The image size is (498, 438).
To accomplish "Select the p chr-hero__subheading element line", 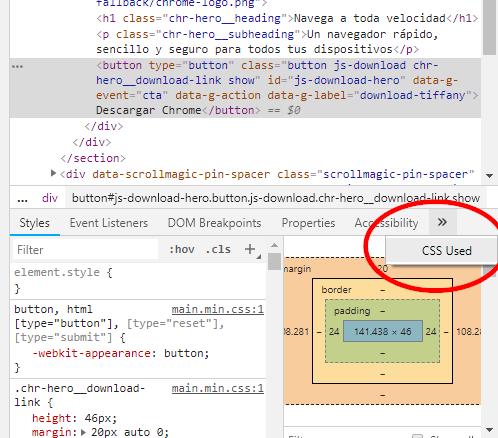I will (x=267, y=41).
